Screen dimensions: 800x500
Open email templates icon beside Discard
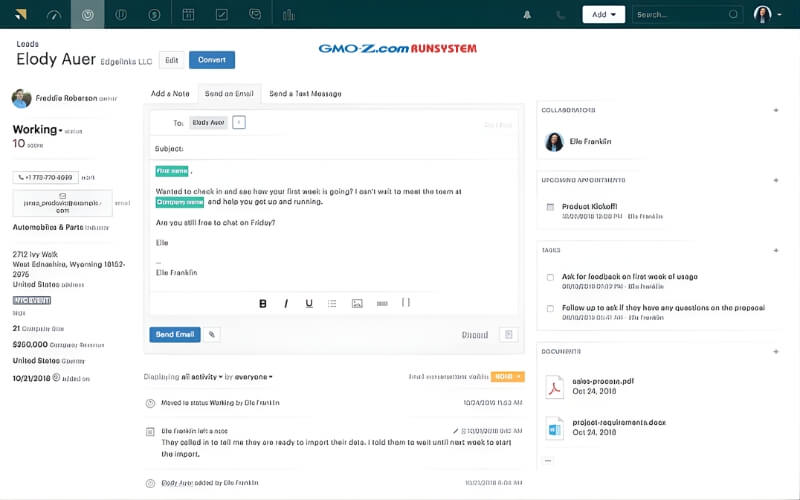point(509,335)
